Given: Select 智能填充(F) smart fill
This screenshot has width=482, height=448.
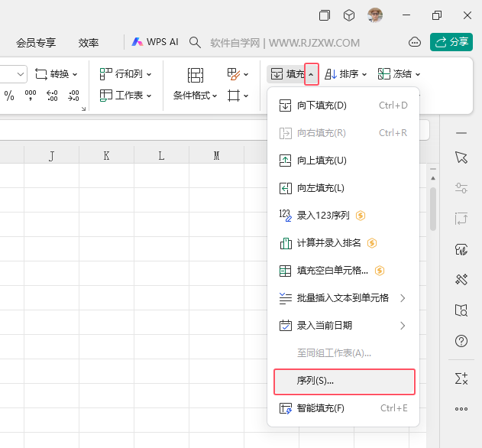Looking at the screenshot, I should [344, 408].
